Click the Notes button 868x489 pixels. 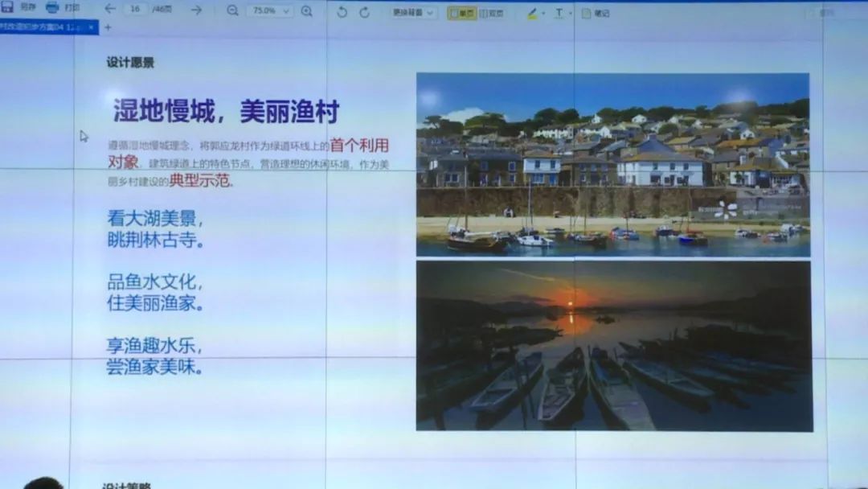(x=596, y=14)
